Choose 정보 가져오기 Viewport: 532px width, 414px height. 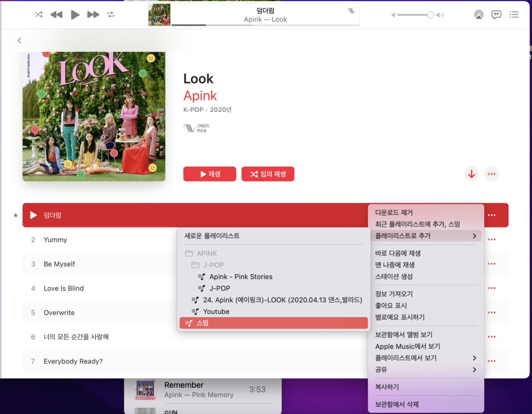click(426, 294)
